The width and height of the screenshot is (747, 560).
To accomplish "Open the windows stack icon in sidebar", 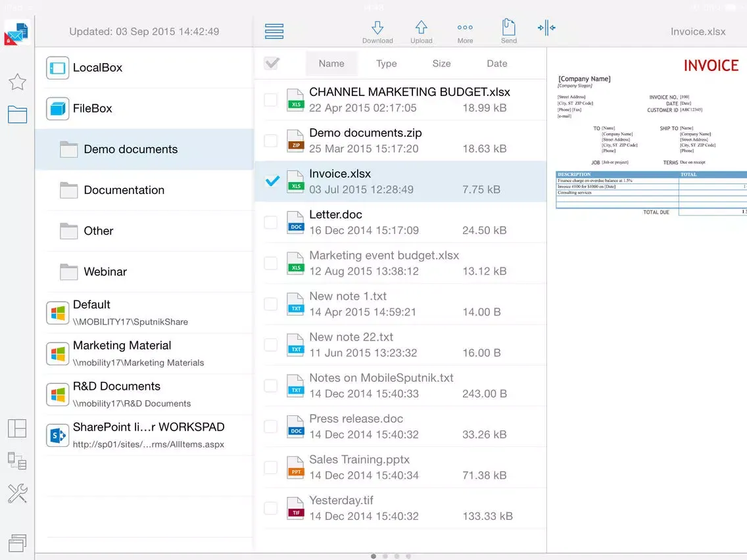I will click(17, 542).
